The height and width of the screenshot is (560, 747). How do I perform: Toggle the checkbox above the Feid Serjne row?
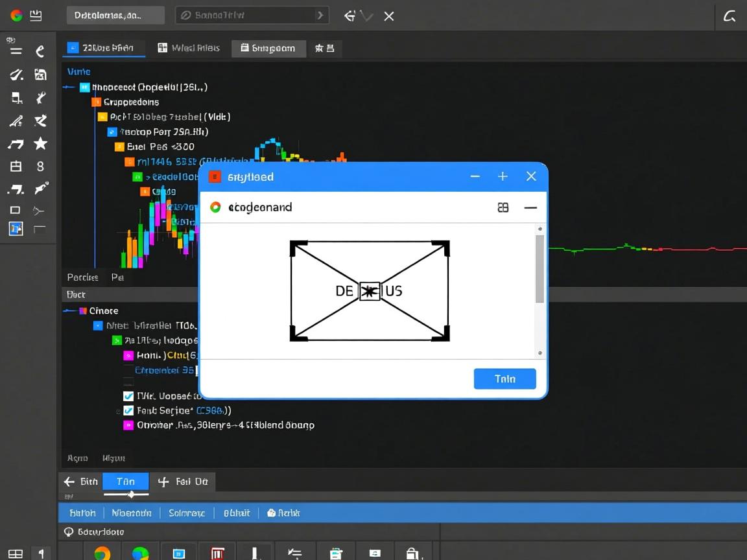128,396
